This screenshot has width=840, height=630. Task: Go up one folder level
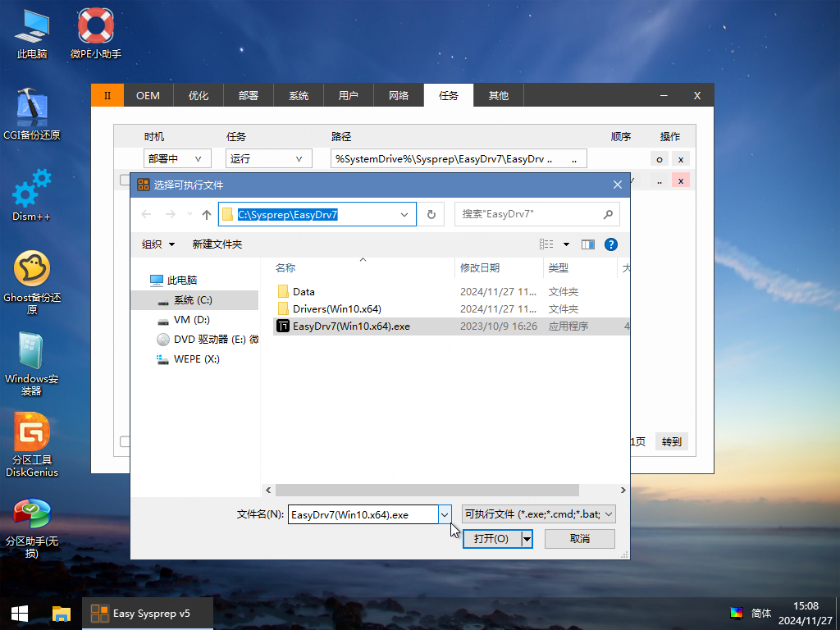coord(207,214)
